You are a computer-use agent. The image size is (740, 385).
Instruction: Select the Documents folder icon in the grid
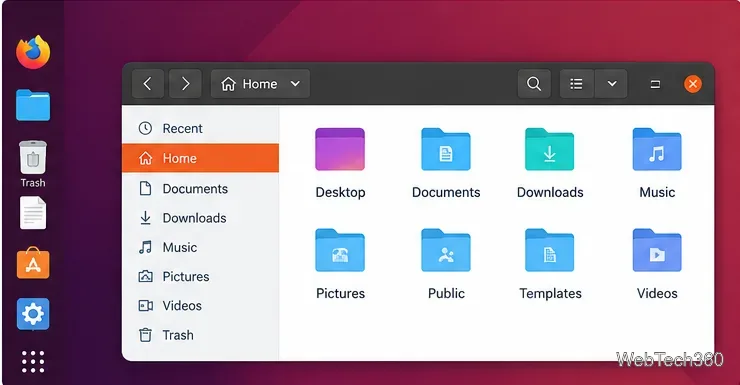446,149
